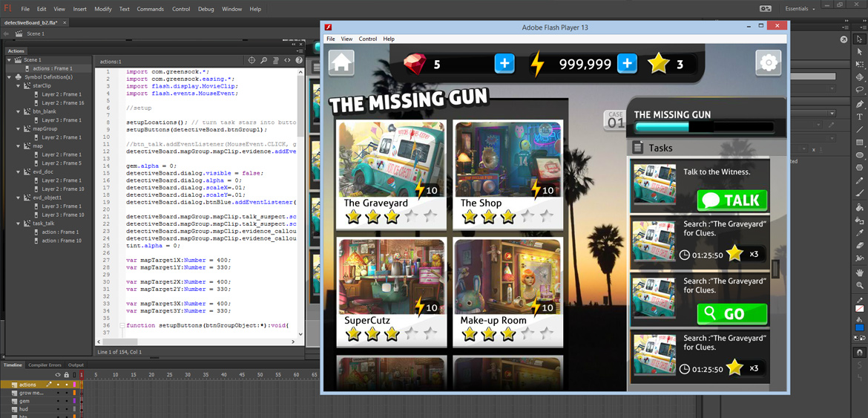Collapse Symbol Definition(s) tree node
868x418 pixels.
tap(10, 77)
